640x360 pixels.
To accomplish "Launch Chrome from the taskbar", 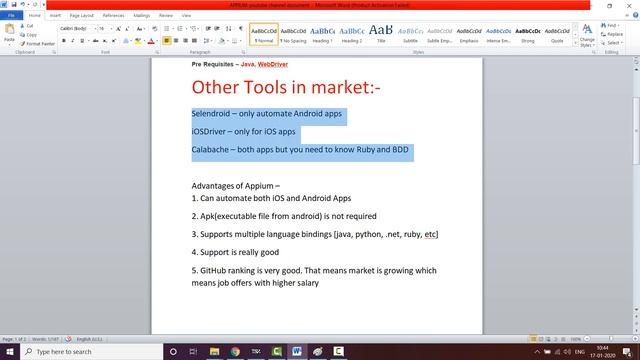I will click(x=235, y=351).
